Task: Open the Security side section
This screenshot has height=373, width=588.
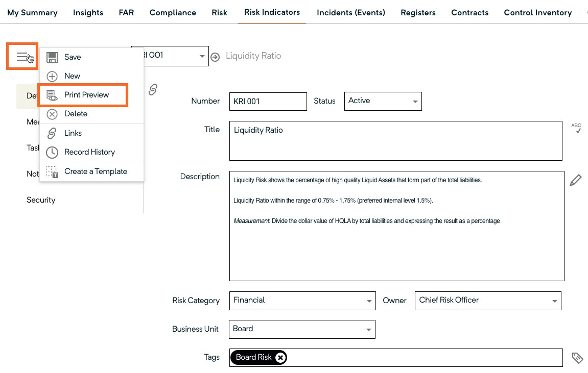Action: pos(41,200)
